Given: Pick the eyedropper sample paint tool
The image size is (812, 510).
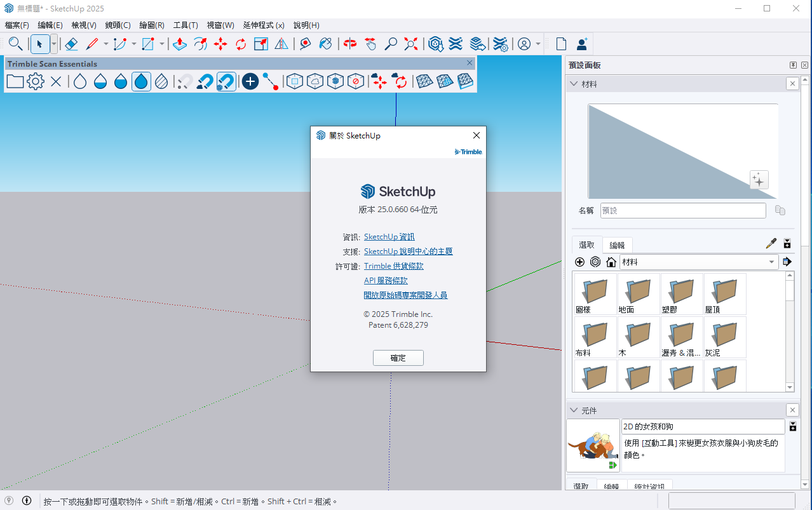Looking at the screenshot, I should (771, 243).
